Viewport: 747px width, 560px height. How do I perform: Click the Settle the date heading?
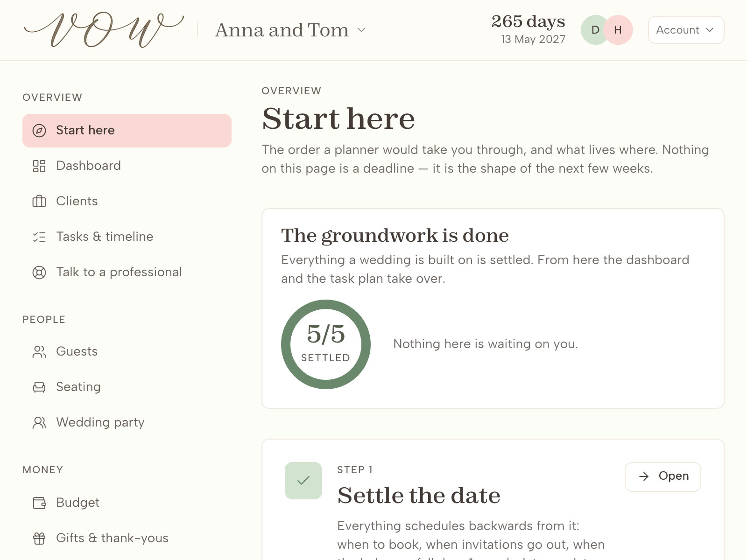(419, 495)
